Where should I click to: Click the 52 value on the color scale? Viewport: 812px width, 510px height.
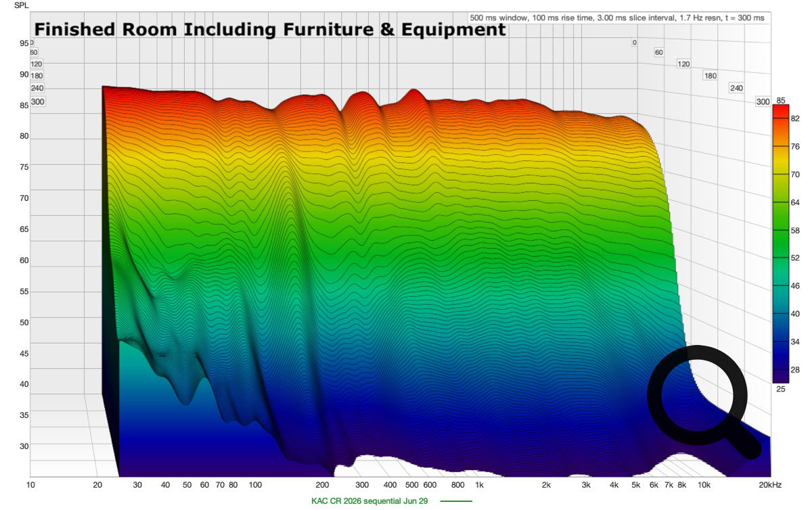(796, 258)
